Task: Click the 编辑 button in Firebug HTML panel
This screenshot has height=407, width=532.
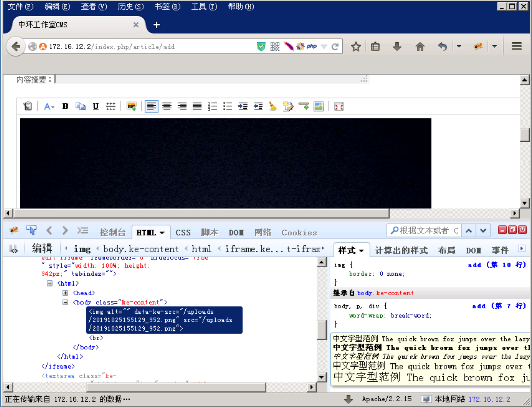Action: coord(42,249)
